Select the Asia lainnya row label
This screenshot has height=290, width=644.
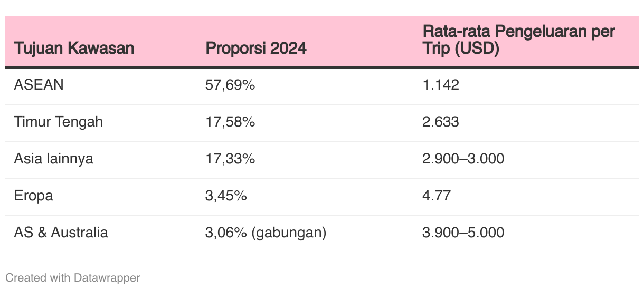pyautogui.click(x=53, y=158)
